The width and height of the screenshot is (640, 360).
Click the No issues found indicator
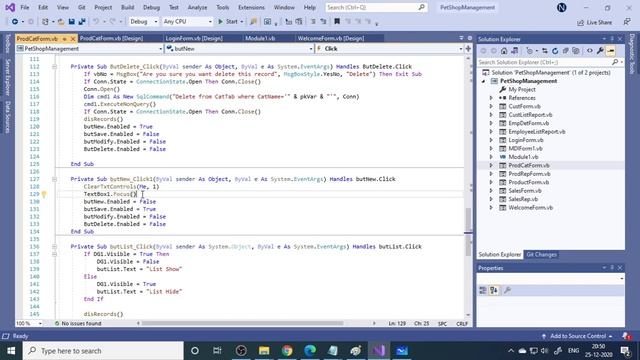78,323
